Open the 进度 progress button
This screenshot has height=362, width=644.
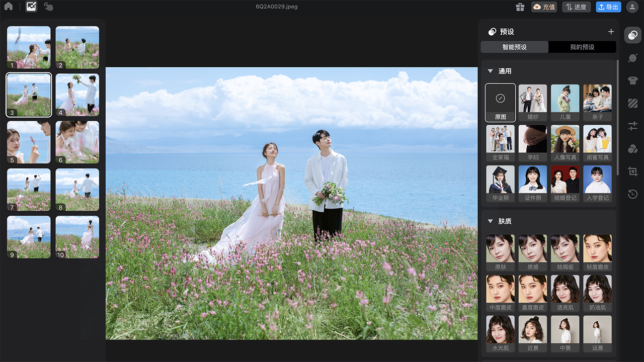576,7
